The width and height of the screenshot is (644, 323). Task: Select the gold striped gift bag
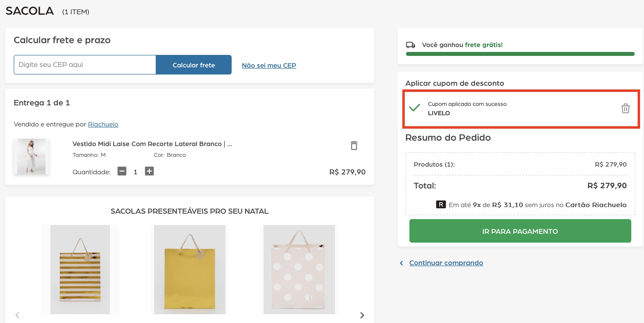coord(80,270)
